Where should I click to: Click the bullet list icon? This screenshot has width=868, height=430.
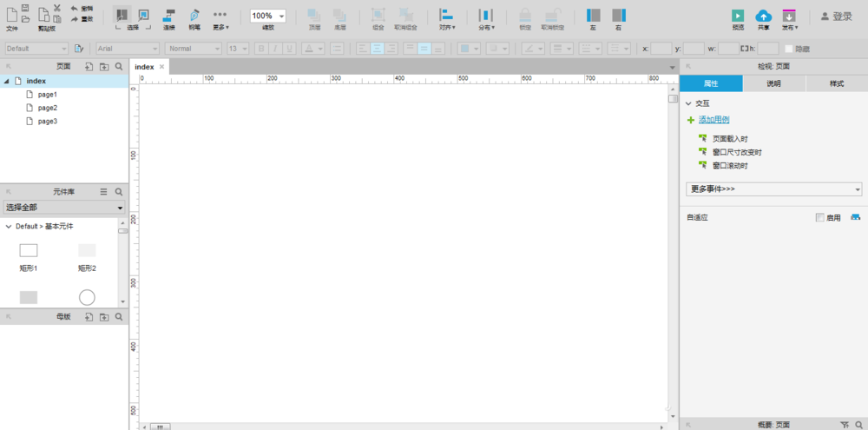click(337, 49)
